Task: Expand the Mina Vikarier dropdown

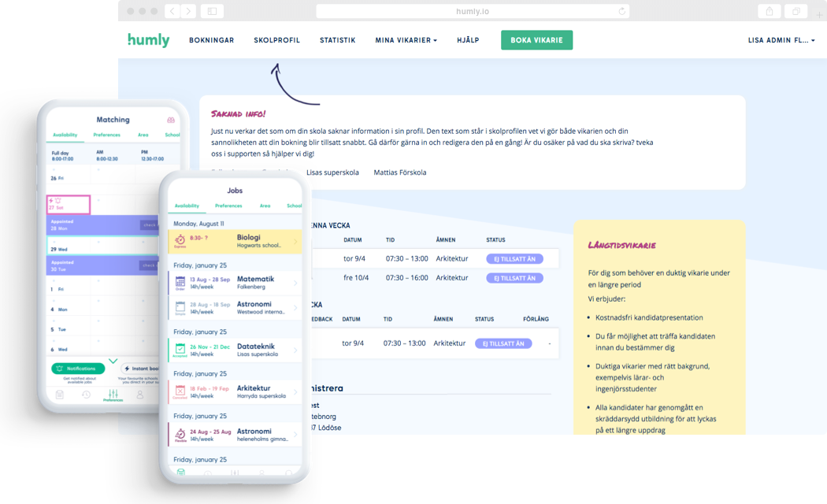Action: point(406,40)
